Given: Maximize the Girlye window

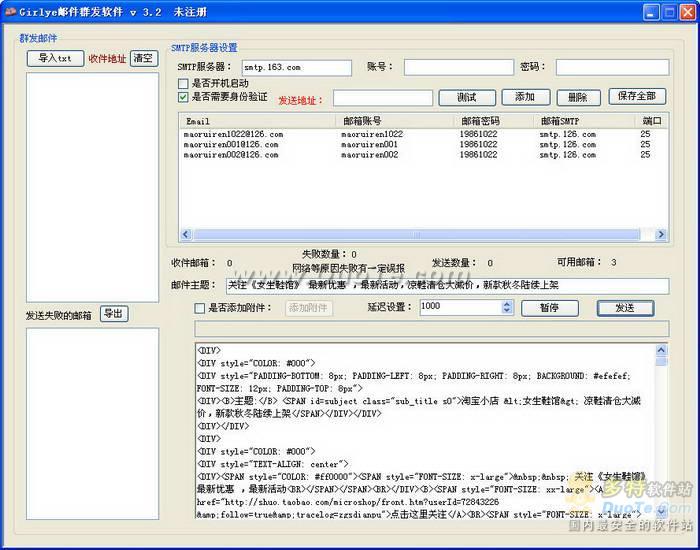Looking at the screenshot, I should coord(669,12).
